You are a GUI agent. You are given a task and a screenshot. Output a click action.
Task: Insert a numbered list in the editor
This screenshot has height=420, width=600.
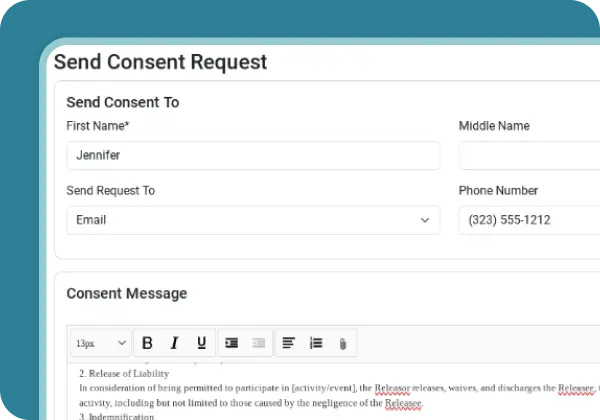coord(316,343)
